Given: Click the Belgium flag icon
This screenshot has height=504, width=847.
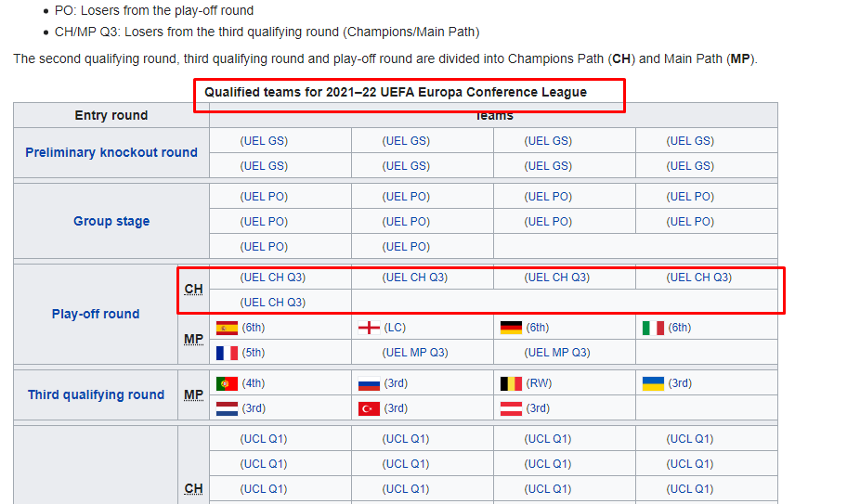Looking at the screenshot, I should [x=511, y=383].
